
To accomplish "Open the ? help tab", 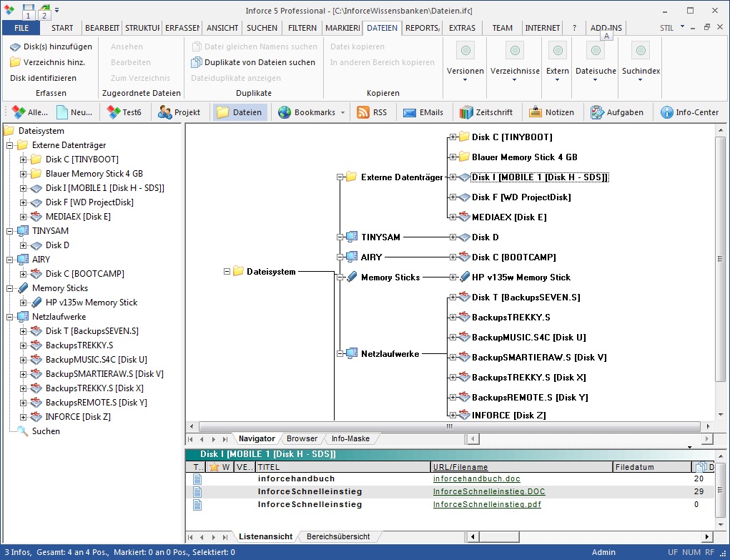I will 574,28.
